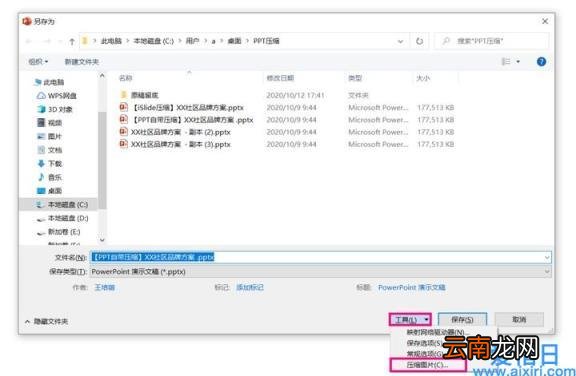Screen dimensions: 576x376
Task: Click the 文件名 input field
Action: coord(320,257)
